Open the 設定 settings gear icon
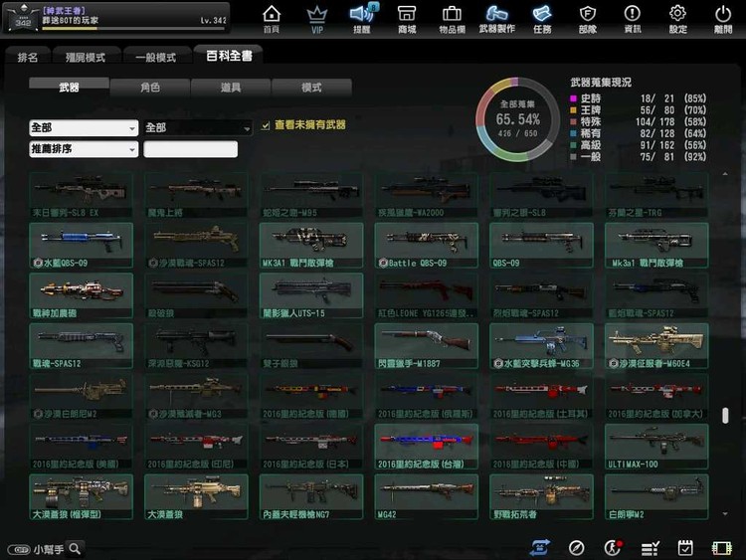Screen dimensions: 746x560 click(677, 18)
